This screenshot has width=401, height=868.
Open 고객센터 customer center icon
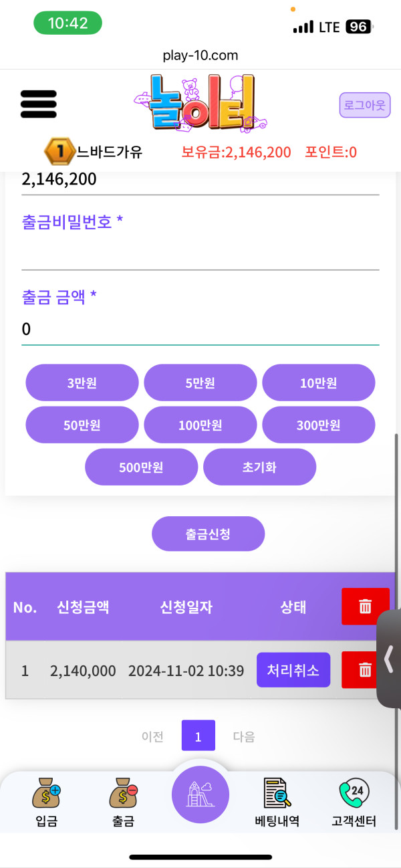(x=354, y=802)
